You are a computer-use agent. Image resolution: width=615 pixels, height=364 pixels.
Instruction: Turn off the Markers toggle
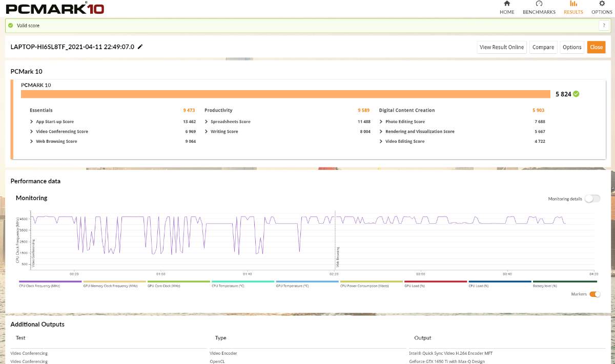pos(594,294)
